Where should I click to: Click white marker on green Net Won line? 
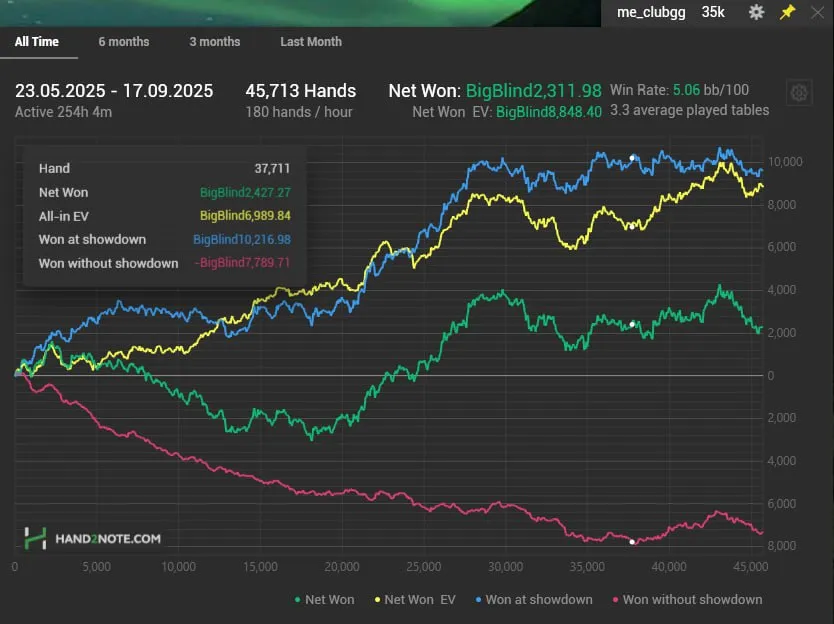point(633,324)
